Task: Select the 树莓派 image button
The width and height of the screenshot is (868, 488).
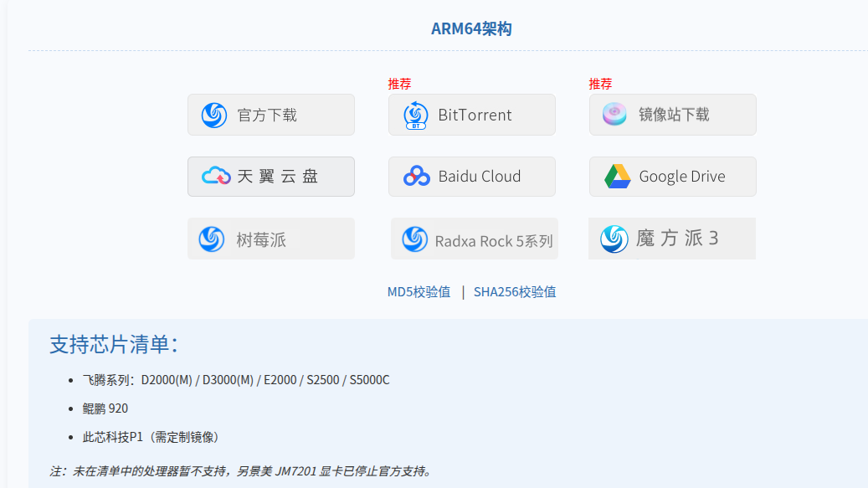Action: point(270,239)
